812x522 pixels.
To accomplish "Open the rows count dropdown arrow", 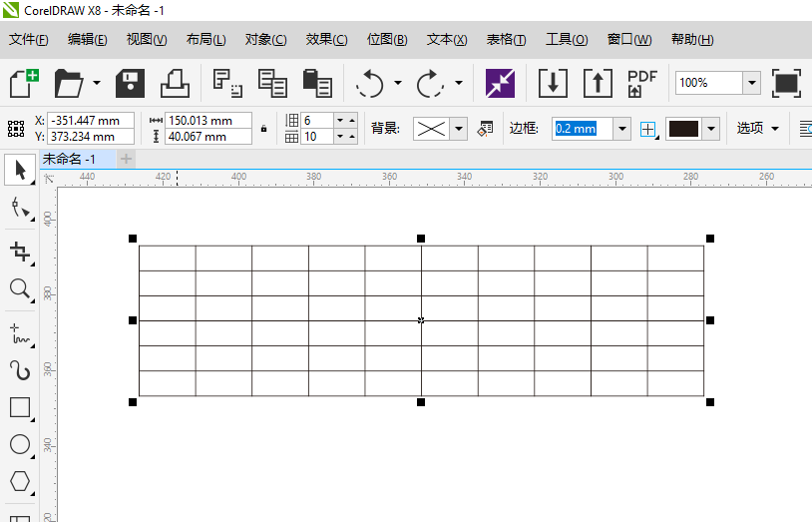I will coord(340,120).
